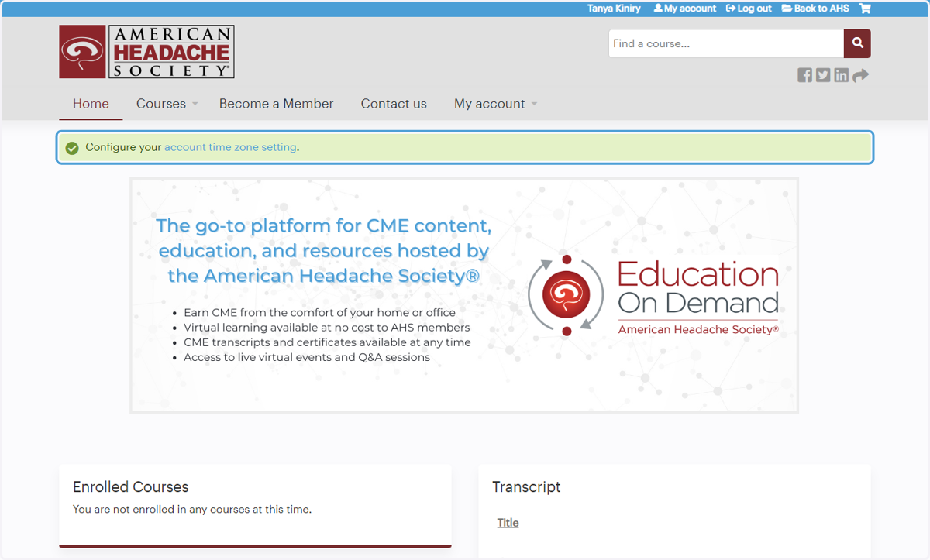Image resolution: width=930 pixels, height=560 pixels.
Task: Open the Twitter social icon
Action: [x=823, y=75]
